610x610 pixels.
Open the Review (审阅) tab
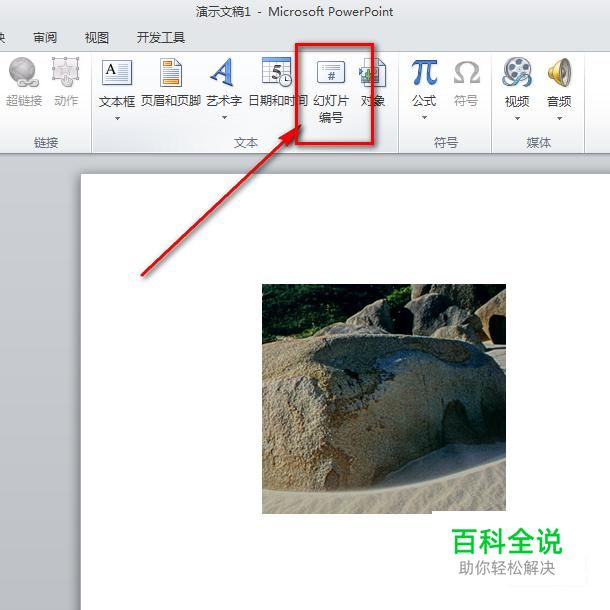(45, 38)
